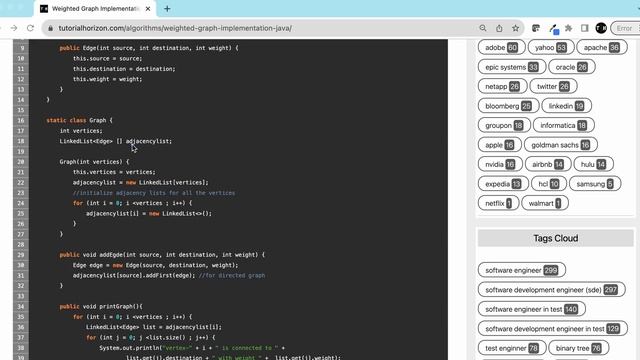Open the goldman sachs tag
This screenshot has width=640, height=360.
pos(560,144)
